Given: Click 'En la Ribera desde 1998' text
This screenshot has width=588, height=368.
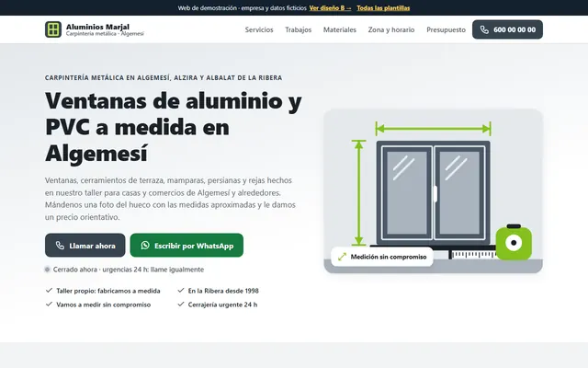Looking at the screenshot, I should (223, 291).
